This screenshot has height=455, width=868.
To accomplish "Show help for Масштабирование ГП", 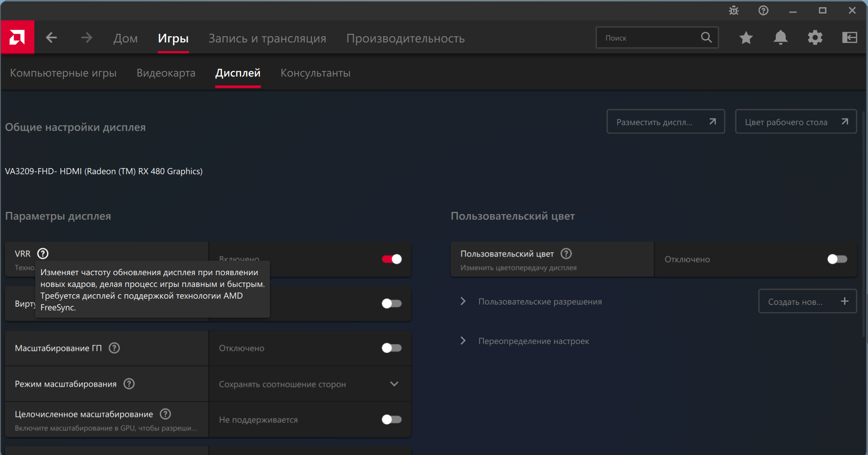I will coord(114,348).
